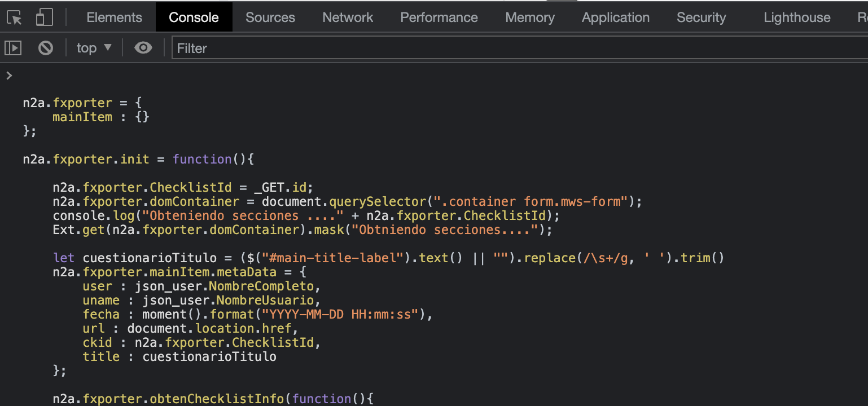Click the Ext.get mask code line
The width and height of the screenshot is (868, 406).
click(303, 230)
